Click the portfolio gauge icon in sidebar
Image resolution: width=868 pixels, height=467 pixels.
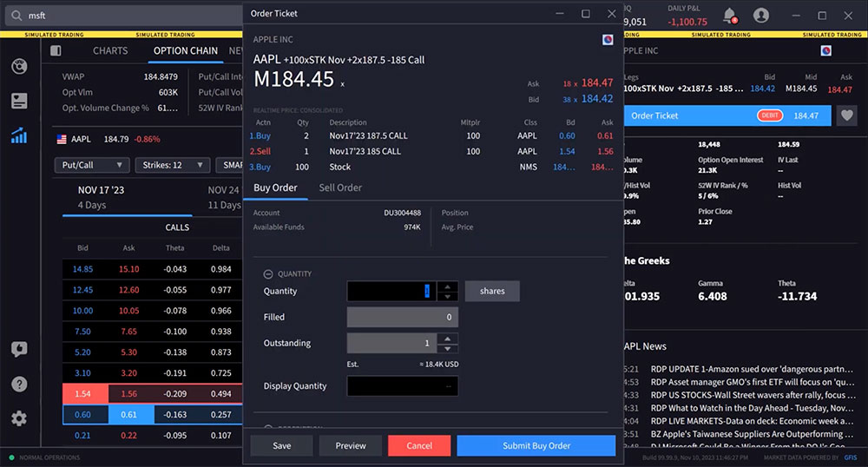click(19, 67)
